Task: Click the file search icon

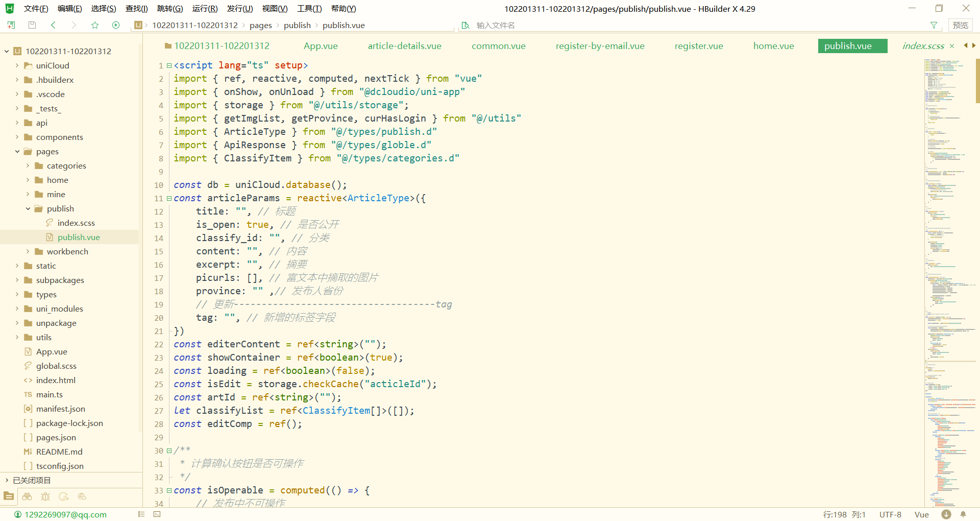Action: [465, 25]
